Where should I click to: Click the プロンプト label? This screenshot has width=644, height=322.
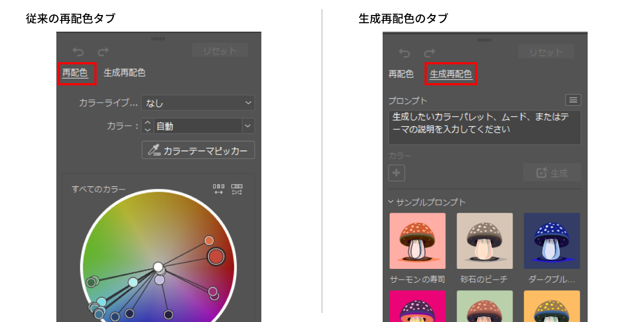point(408,100)
